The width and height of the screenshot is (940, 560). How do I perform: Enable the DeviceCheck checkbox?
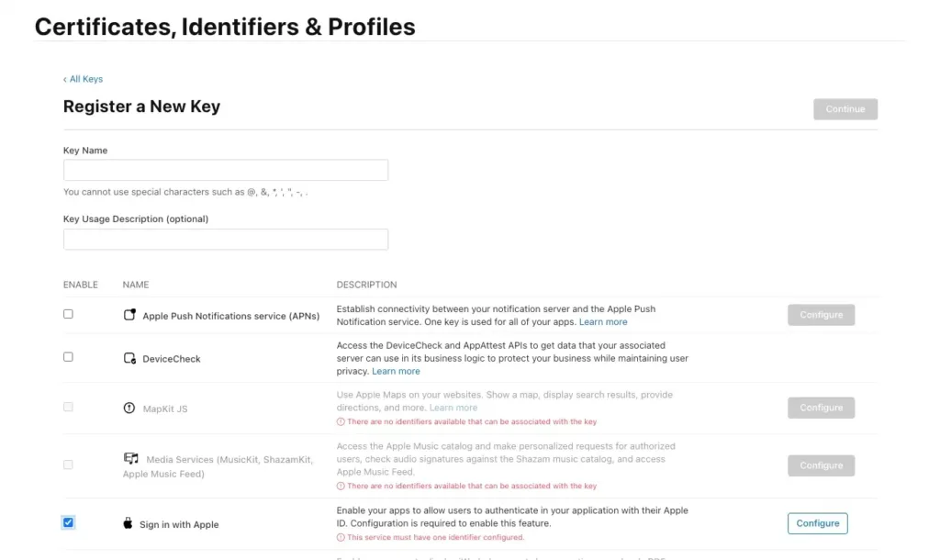pyautogui.click(x=68, y=357)
